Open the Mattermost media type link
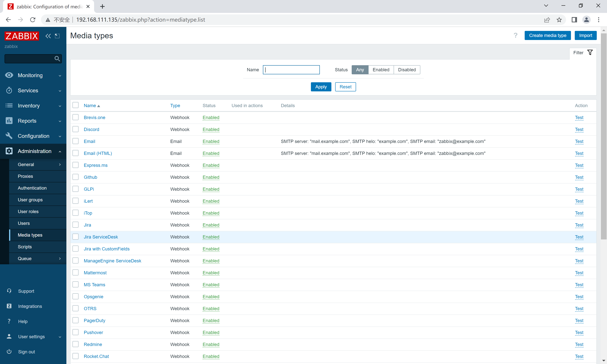The image size is (607, 364). pyautogui.click(x=95, y=272)
